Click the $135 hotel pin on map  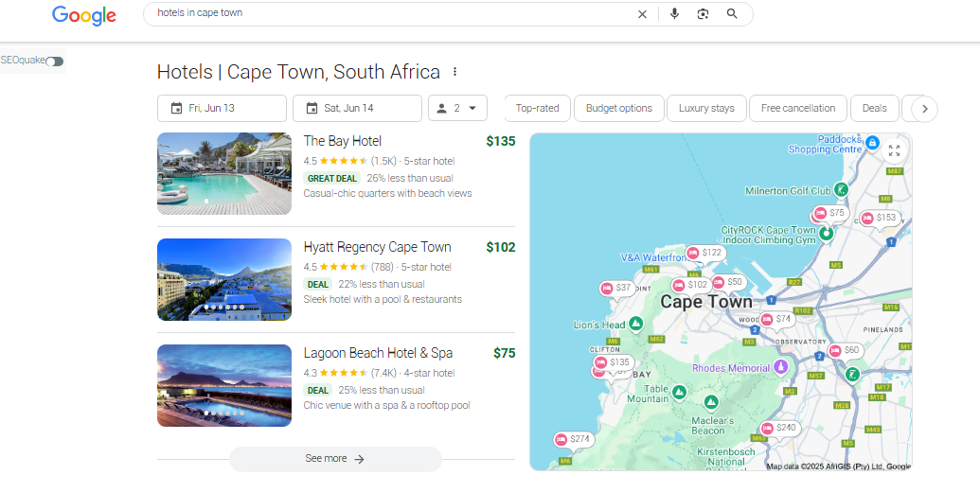(x=614, y=362)
